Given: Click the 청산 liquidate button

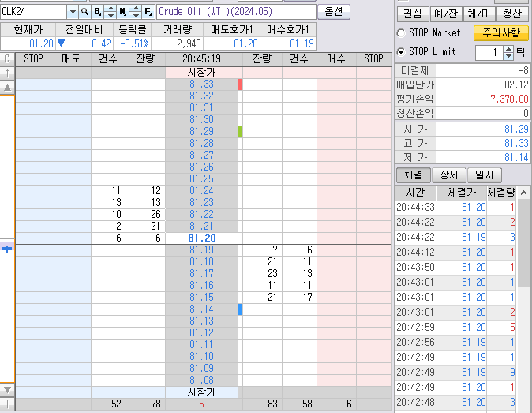Looking at the screenshot, I should tap(512, 14).
